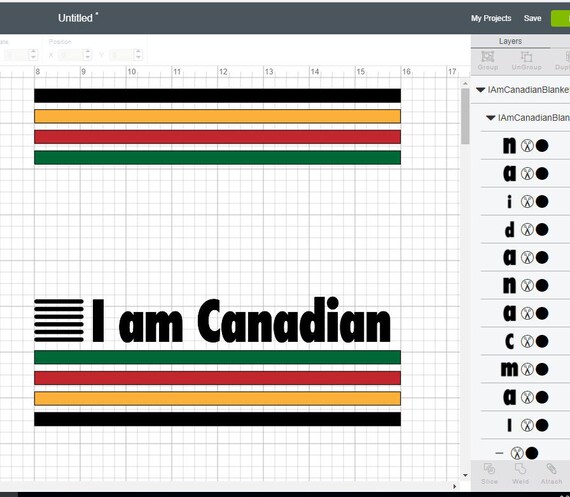This screenshot has width=570, height=497.
Task: Open My Projects
Action: pyautogui.click(x=491, y=18)
